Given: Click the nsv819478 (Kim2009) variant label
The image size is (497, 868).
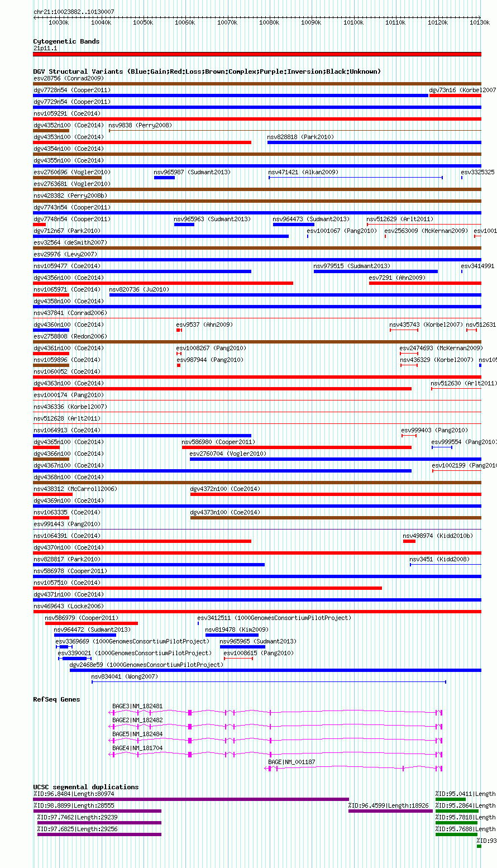Looking at the screenshot, I should click(x=237, y=630).
